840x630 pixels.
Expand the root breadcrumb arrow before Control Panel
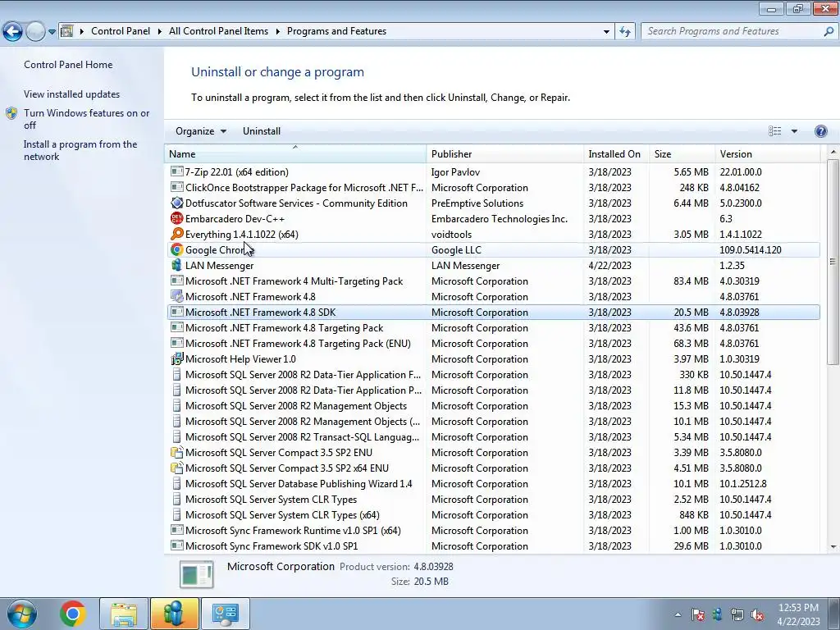coord(82,32)
